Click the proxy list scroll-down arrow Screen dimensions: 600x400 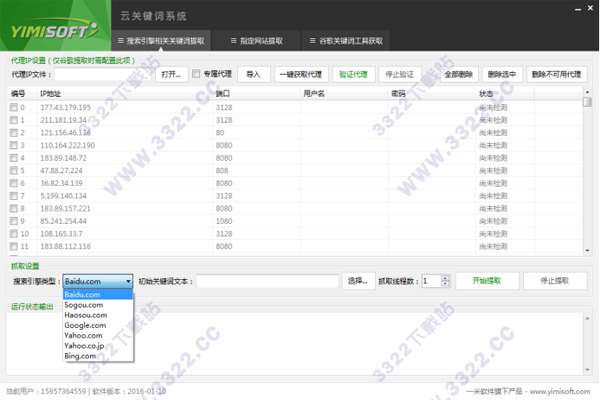(587, 251)
